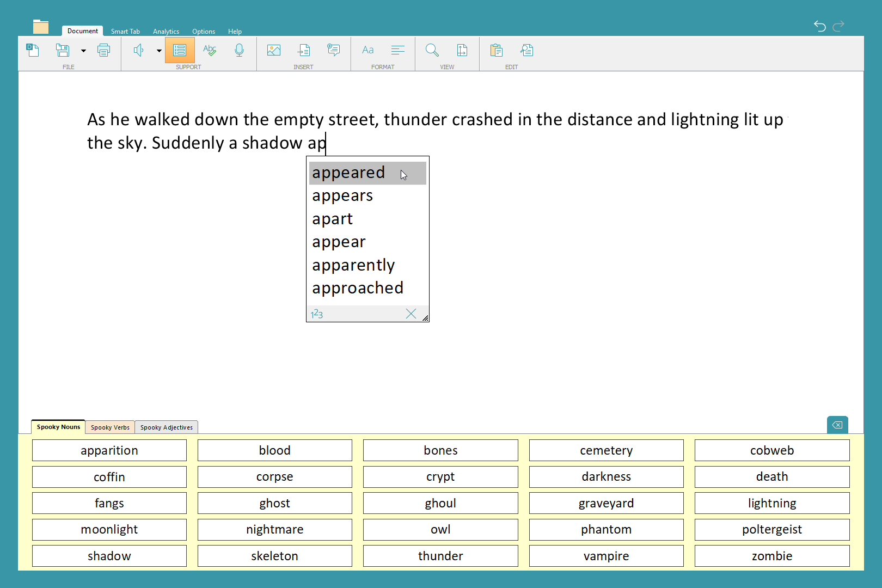Viewport: 882px width, 588px height.
Task: Insert the word 'graveyard' from the wordbar
Action: [x=606, y=503]
